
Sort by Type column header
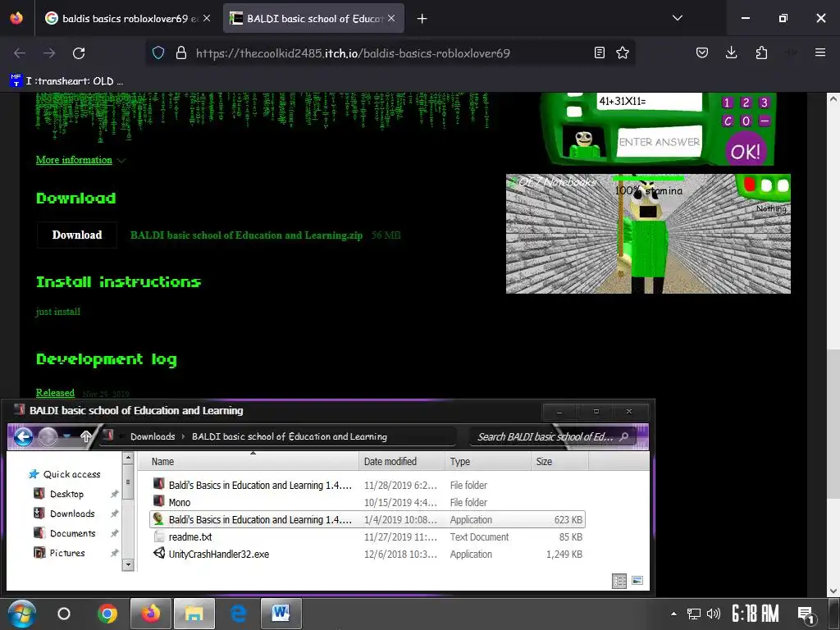click(x=487, y=461)
